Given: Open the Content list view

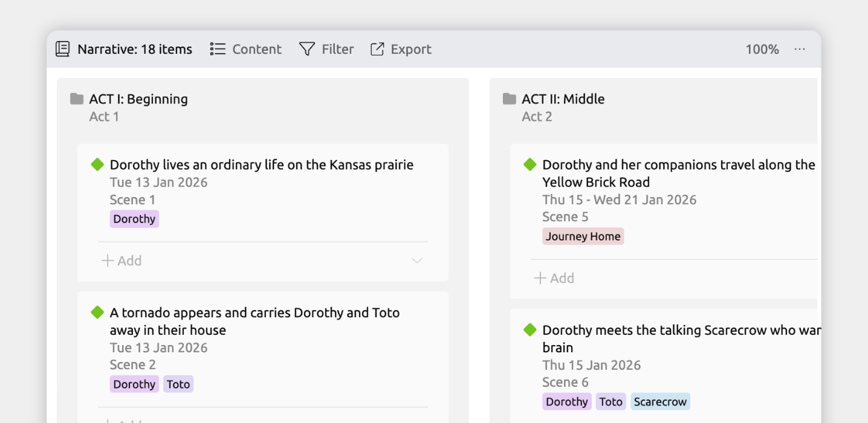Looking at the screenshot, I should tap(245, 49).
